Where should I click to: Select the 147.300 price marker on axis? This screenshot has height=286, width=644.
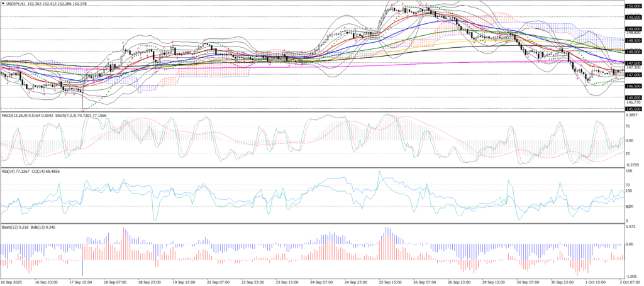pyautogui.click(x=633, y=68)
